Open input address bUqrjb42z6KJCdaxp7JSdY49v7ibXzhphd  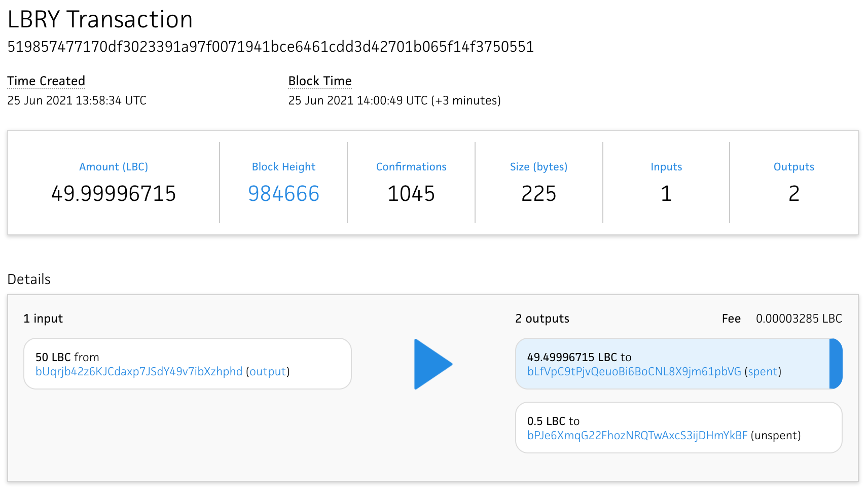coord(139,372)
